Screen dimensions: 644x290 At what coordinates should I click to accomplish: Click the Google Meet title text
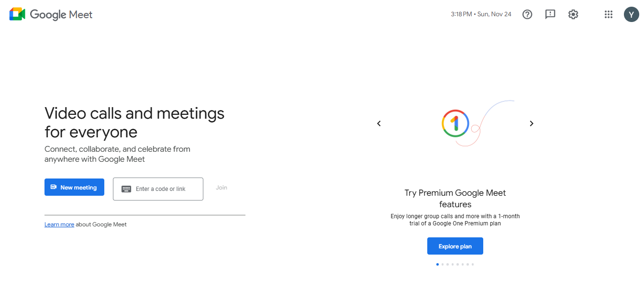(61, 14)
